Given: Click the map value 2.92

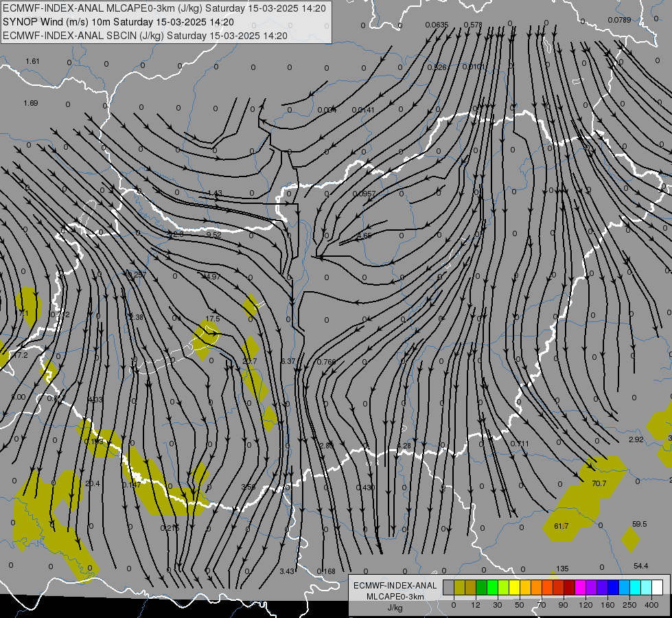Looking at the screenshot, I should pyautogui.click(x=636, y=439).
